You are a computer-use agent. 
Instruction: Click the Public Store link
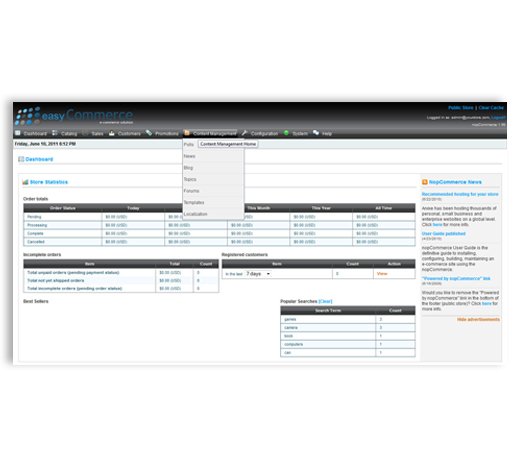tap(460, 108)
